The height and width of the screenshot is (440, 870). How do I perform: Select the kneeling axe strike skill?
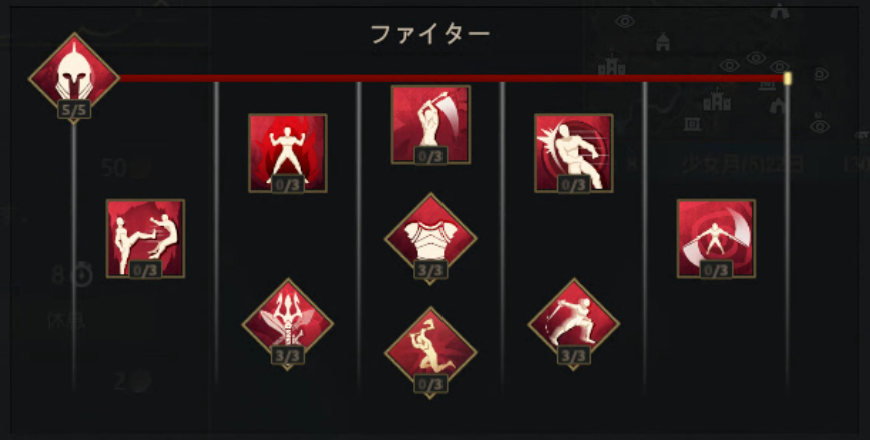click(431, 353)
